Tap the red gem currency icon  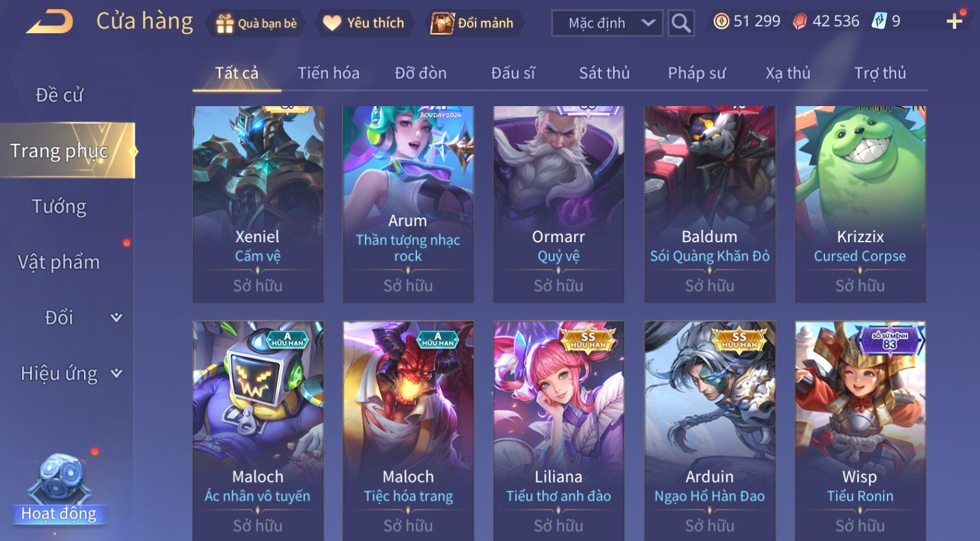(x=800, y=21)
